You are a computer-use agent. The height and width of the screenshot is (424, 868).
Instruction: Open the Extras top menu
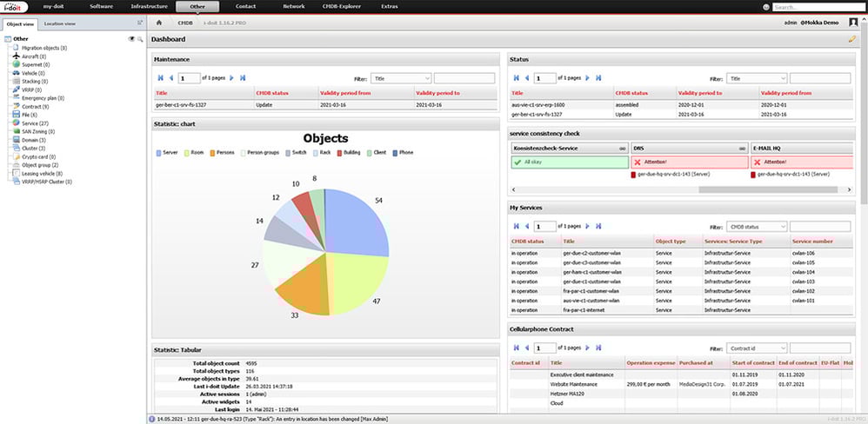coord(389,7)
